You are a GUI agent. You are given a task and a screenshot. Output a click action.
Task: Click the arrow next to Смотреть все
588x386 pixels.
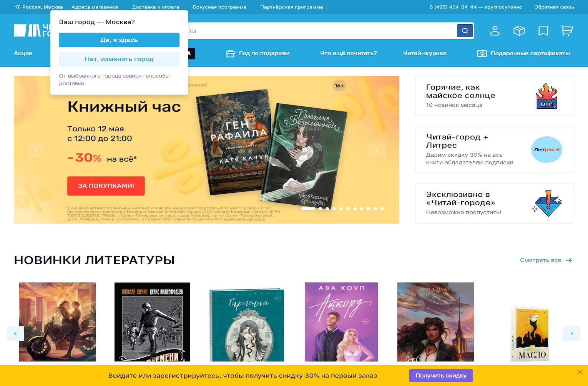coord(569,260)
